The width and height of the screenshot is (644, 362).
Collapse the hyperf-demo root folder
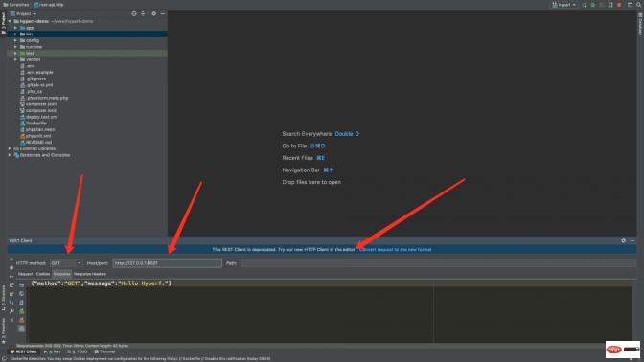point(10,21)
